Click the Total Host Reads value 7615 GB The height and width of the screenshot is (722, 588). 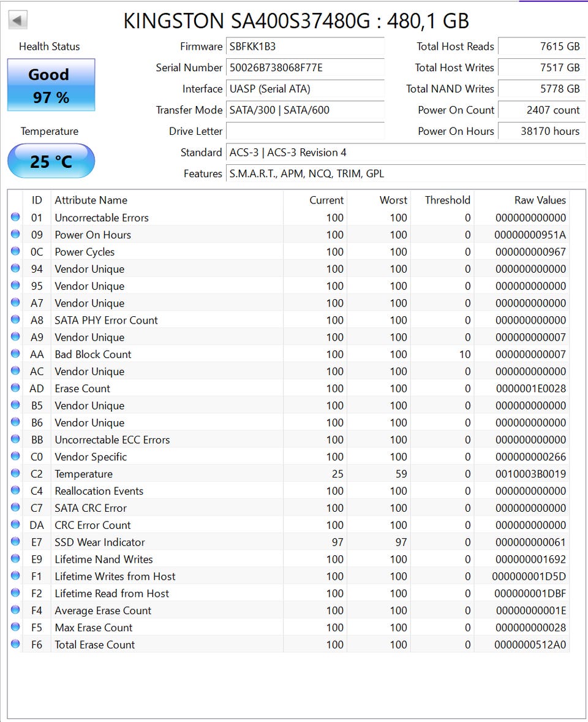point(542,47)
